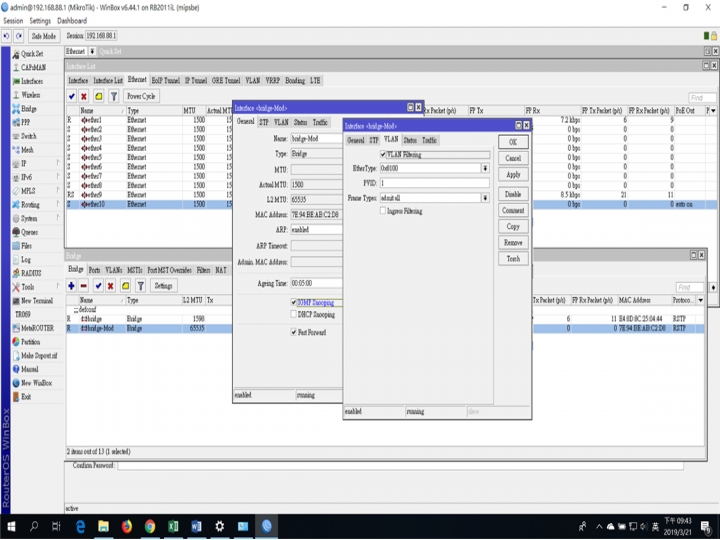Open the Frame Types dropdown arrow
The height and width of the screenshot is (540, 720).
(x=485, y=198)
